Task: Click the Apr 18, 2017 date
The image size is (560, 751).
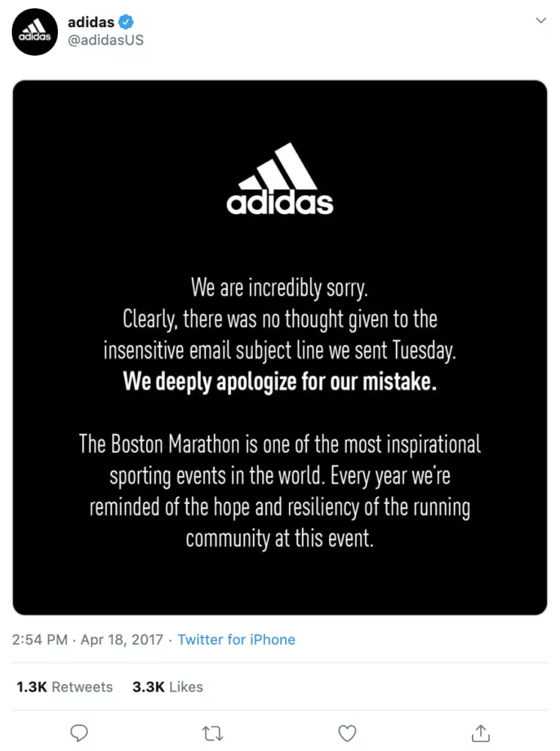Action: tap(122, 640)
